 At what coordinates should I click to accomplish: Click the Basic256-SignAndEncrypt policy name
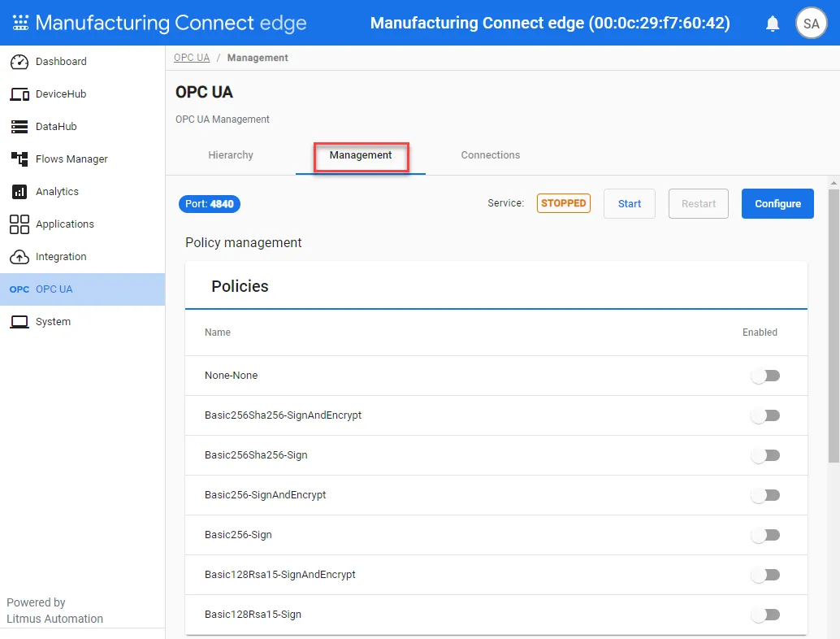click(x=265, y=495)
